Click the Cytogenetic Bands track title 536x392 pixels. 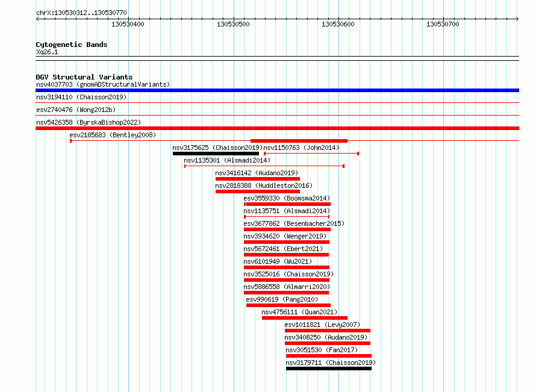pos(72,45)
